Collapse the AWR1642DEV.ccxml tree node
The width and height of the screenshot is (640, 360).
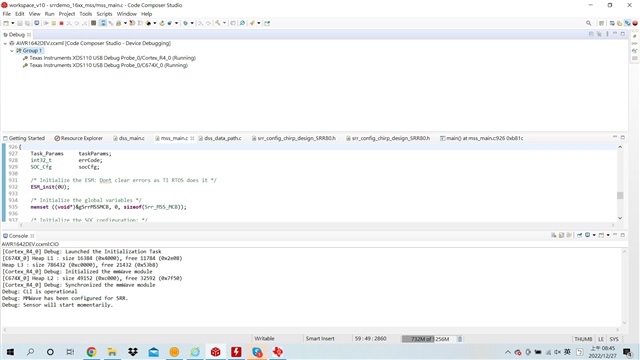point(5,43)
